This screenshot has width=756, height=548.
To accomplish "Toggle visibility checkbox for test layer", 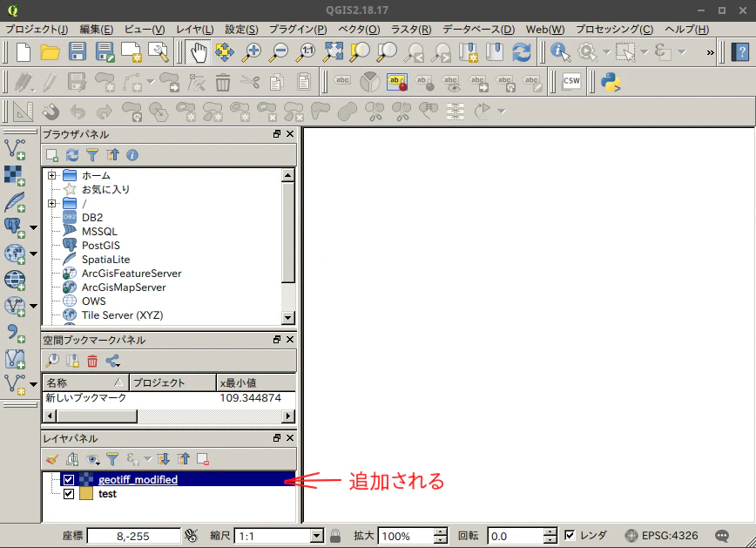I will click(69, 493).
